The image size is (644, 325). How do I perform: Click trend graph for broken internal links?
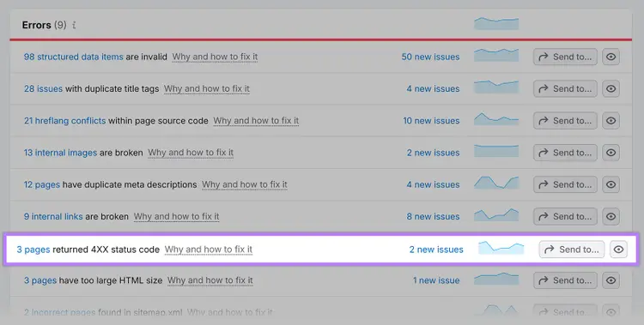coord(496,214)
